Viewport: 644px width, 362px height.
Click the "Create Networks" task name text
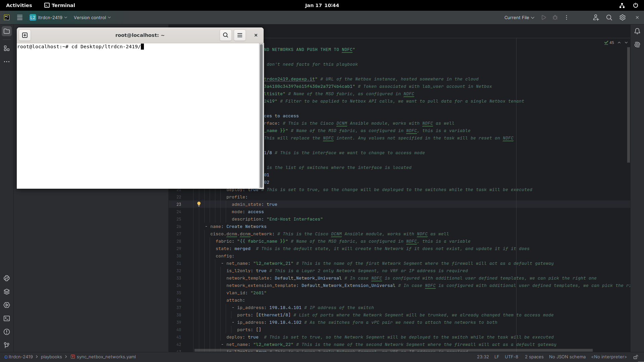(246, 227)
